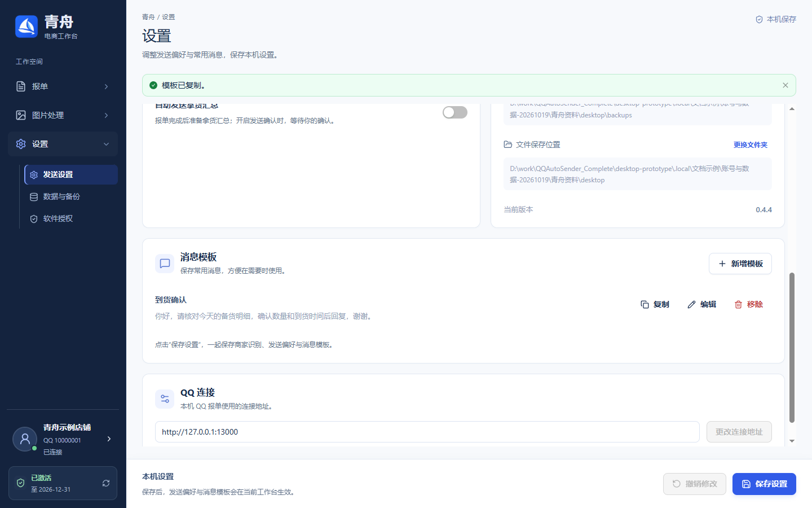Remove the 到货确认 template
The height and width of the screenshot is (508, 812).
[748, 304]
